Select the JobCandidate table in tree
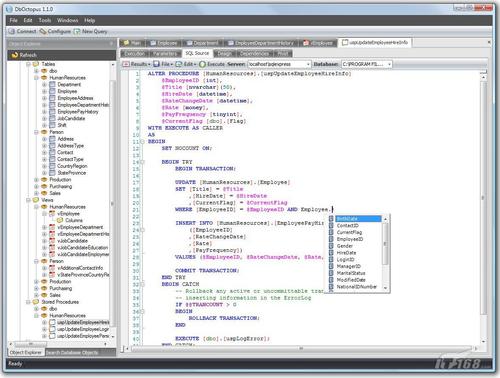The width and height of the screenshot is (500, 378). [71, 118]
